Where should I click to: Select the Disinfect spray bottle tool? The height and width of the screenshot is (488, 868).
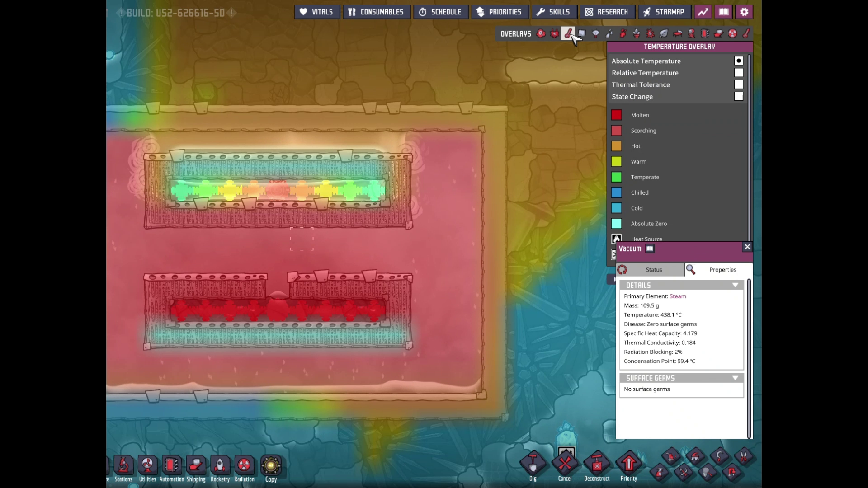pyautogui.click(x=659, y=473)
